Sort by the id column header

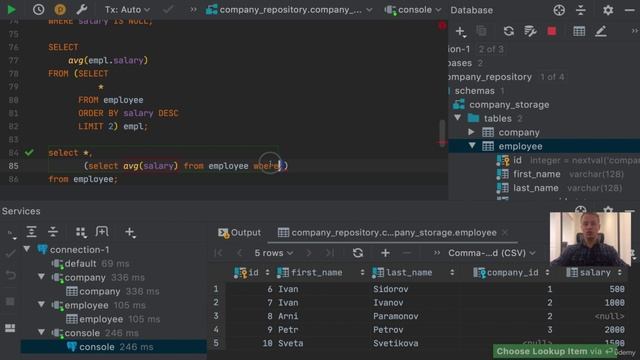click(251, 272)
